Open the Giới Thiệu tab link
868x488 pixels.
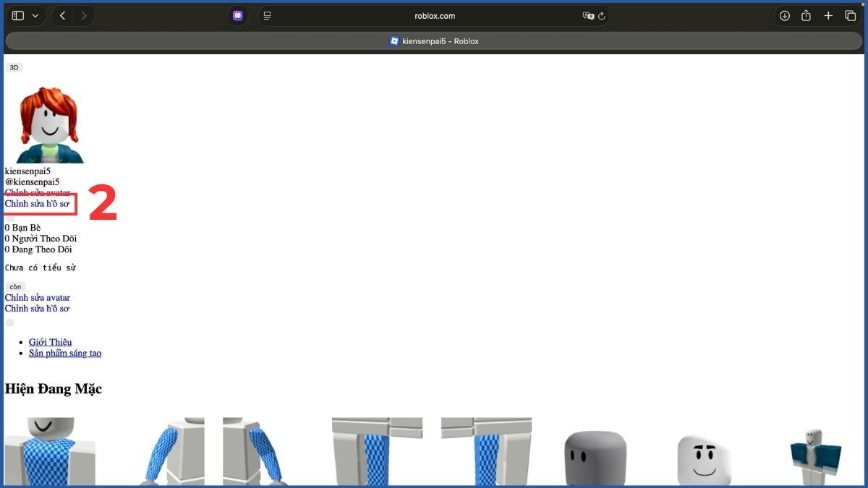pos(50,342)
